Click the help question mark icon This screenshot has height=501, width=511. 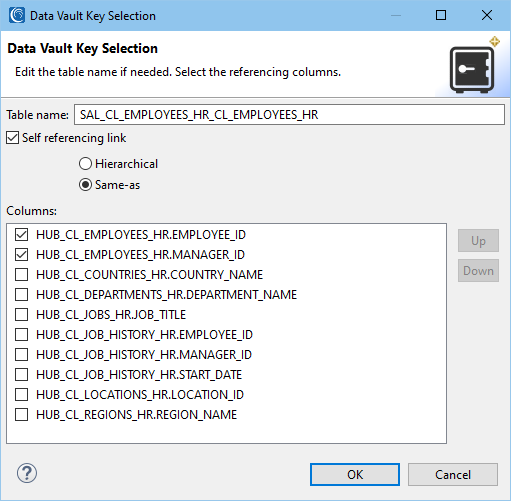click(x=27, y=473)
